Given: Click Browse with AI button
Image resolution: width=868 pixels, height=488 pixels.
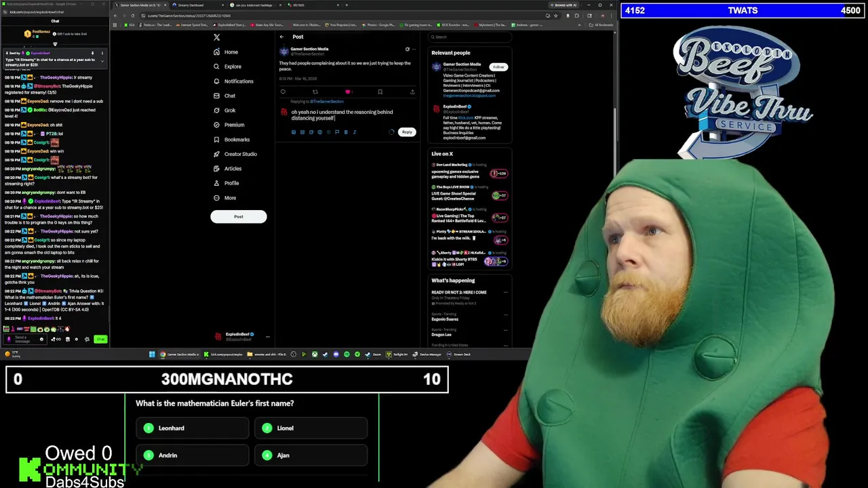Looking at the screenshot, I should click(x=564, y=5).
